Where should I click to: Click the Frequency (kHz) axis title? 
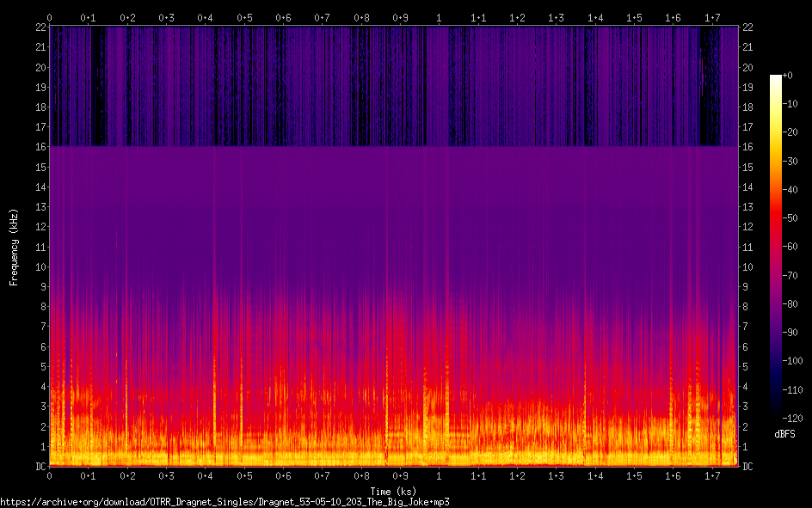(x=14, y=247)
